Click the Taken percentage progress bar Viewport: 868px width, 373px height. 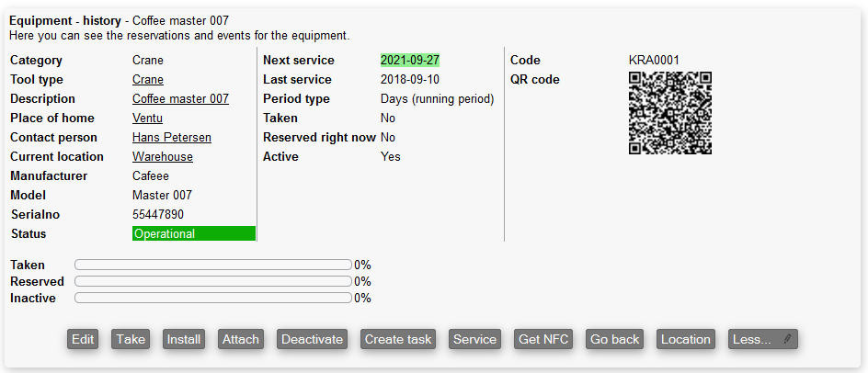(x=212, y=266)
